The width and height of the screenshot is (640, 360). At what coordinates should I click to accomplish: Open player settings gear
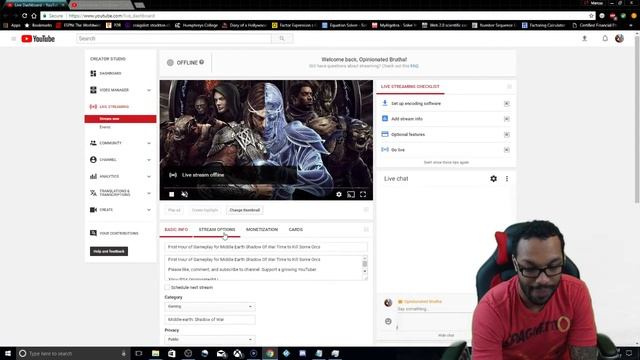pyautogui.click(x=339, y=195)
